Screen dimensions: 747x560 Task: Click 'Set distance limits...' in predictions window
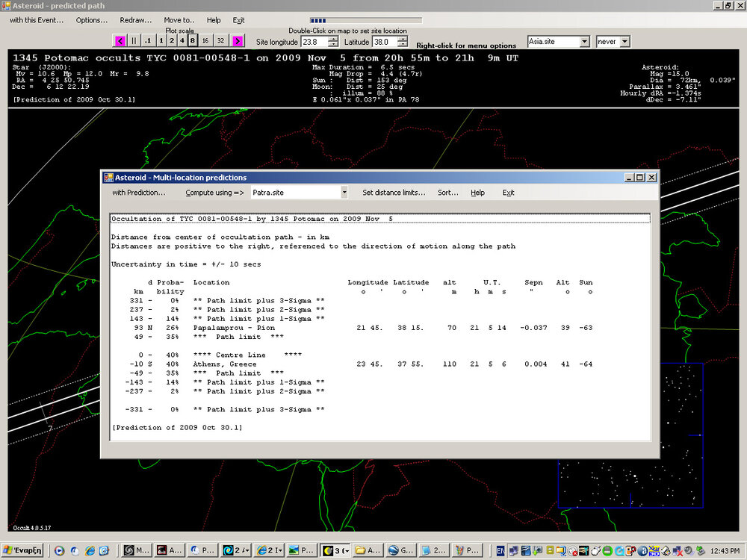coord(394,193)
